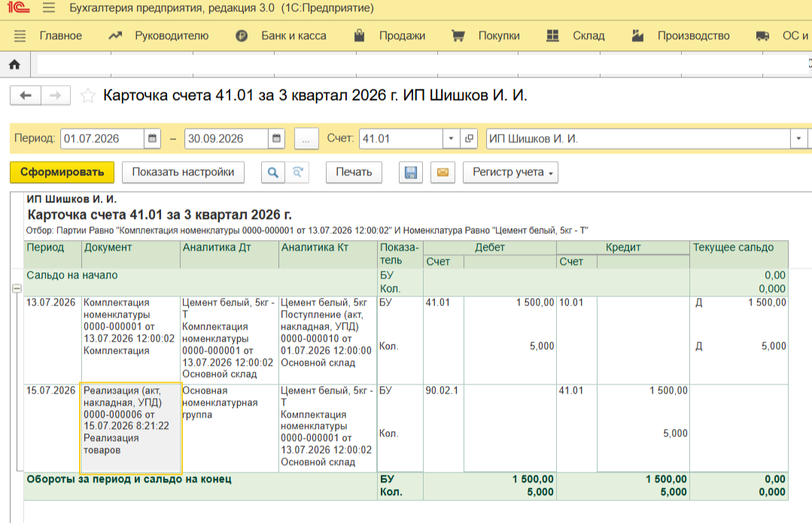Click the Сальдо на начало row

click(x=406, y=282)
